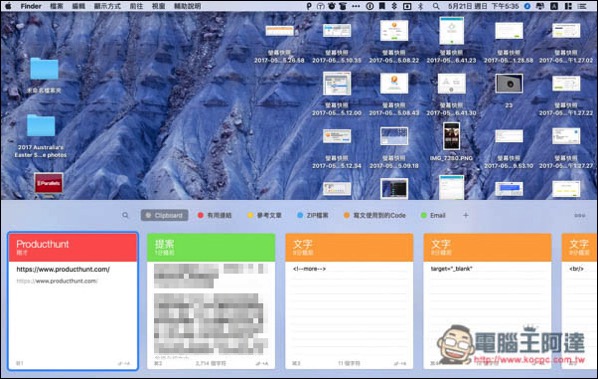Select the 文字 card containing target="_blank"

click(x=487, y=301)
